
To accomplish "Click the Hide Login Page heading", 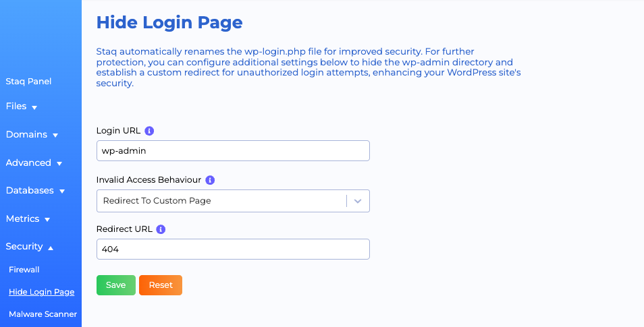I will tap(169, 22).
